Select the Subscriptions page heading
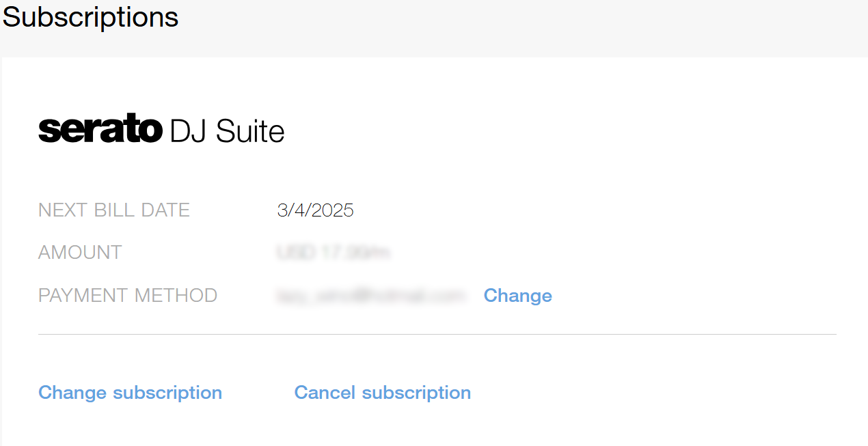This screenshot has width=868, height=446. (90, 16)
